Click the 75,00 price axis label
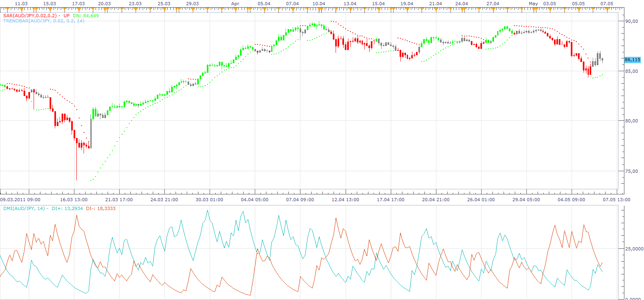The image size is (644, 300). (632, 171)
